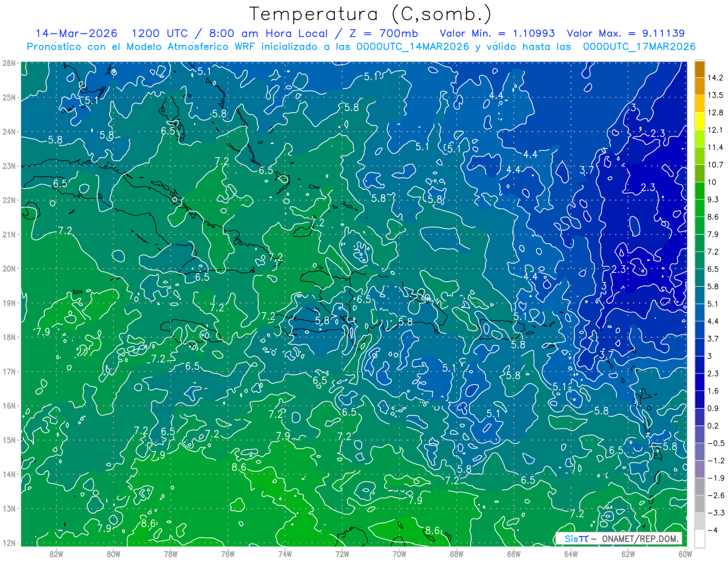Click the '15N' latitude axis label
728x562 pixels.
9,440
